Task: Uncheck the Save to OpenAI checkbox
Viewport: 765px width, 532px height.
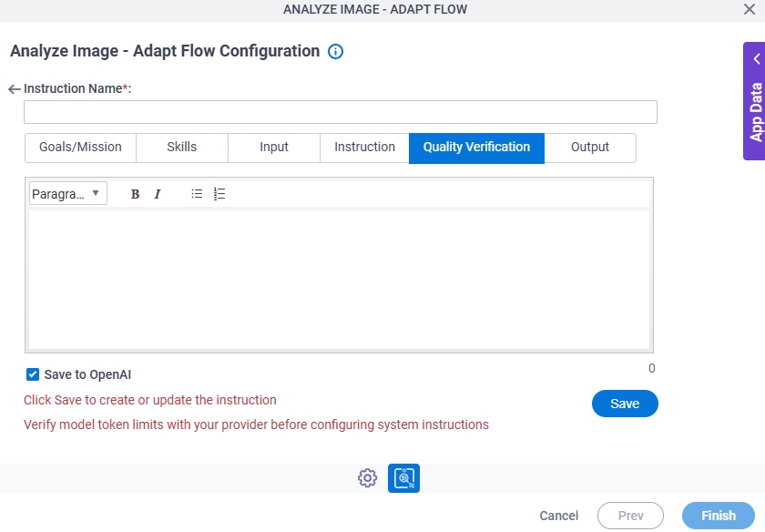Action: pos(33,374)
